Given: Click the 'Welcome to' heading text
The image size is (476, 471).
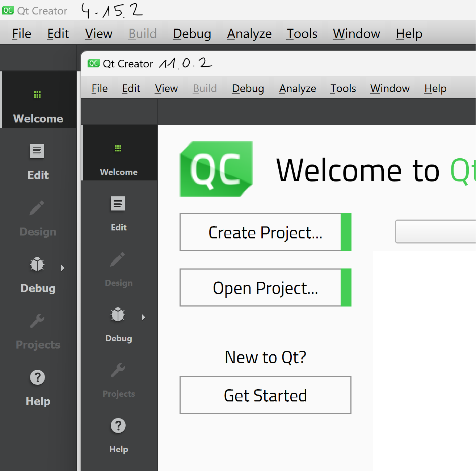Looking at the screenshot, I should click(x=358, y=170).
